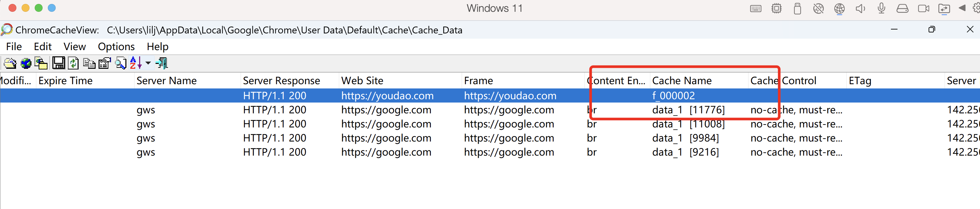
Task: Toggle the sound speaker icon in VM toolbar
Action: tap(860, 9)
